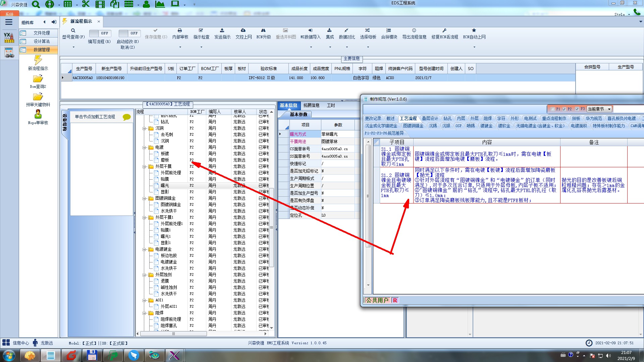Click the green grid table icon in quick access bar
Viewport: 644px width, 362px height.
click(x=68, y=4)
